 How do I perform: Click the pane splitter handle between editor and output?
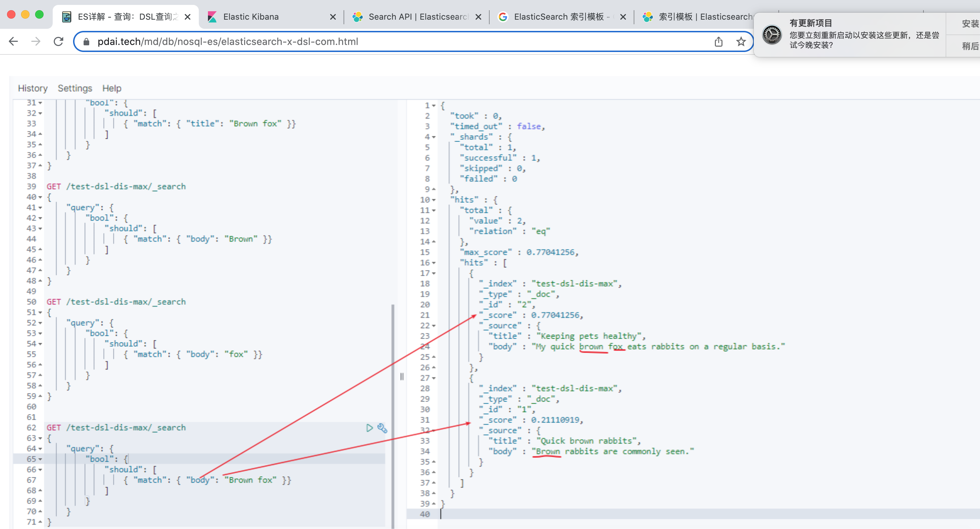click(x=402, y=377)
